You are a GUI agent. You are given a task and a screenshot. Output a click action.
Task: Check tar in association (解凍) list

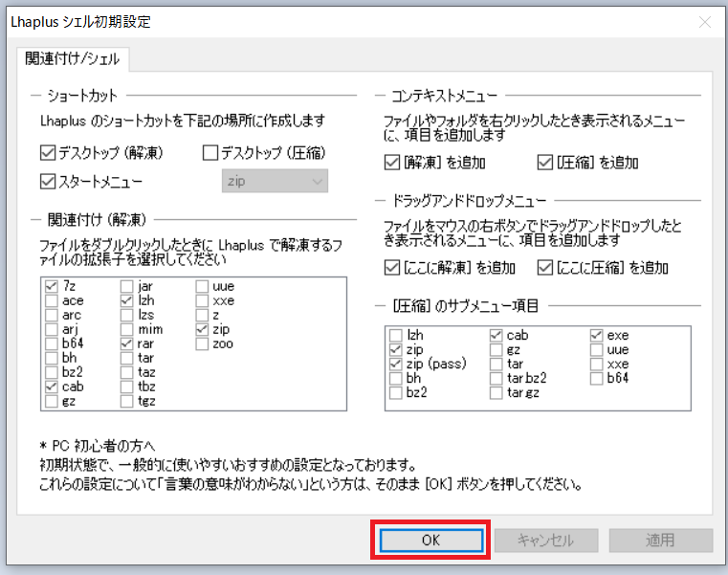point(126,358)
